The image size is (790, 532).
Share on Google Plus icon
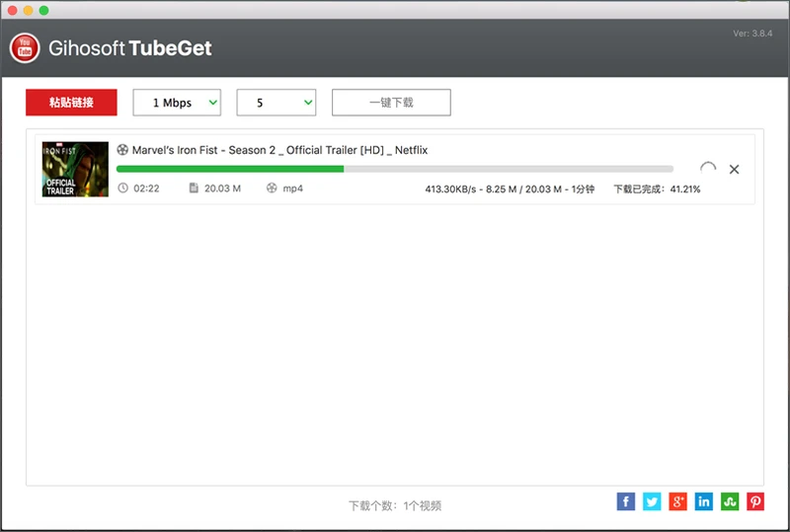tap(677, 501)
